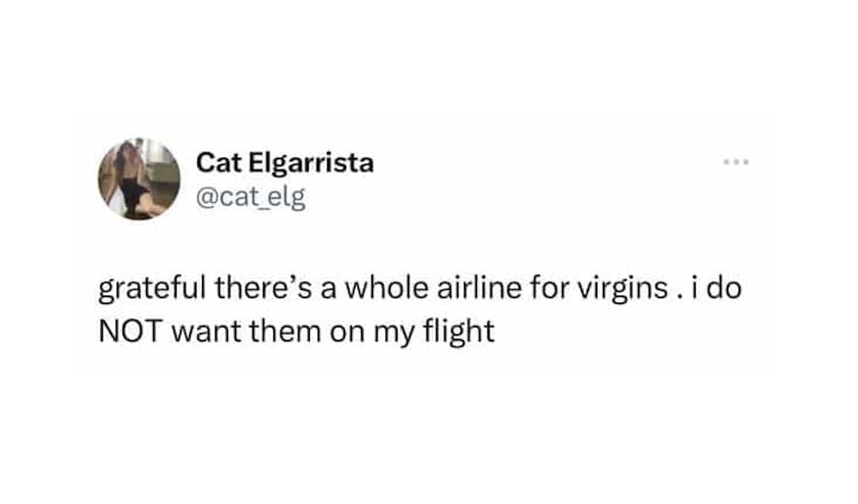858x504 pixels.
Task: Click Cat Elgarrista's profile picture
Action: pyautogui.click(x=139, y=179)
